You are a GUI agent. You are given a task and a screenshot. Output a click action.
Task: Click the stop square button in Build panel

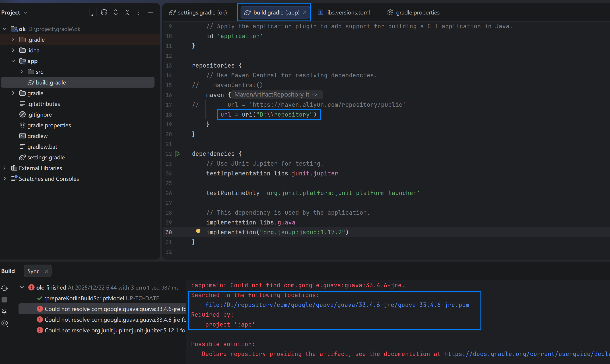pyautogui.click(x=4, y=300)
